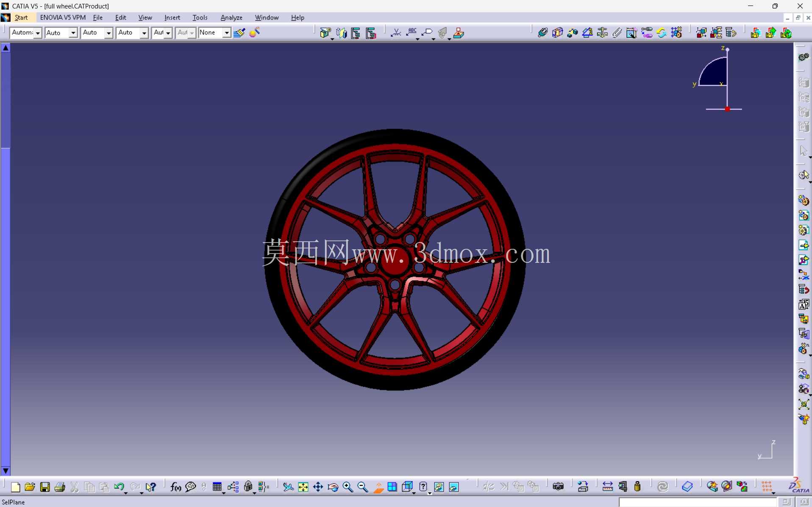Click the Select arrow tool in right toolbar

(803, 151)
